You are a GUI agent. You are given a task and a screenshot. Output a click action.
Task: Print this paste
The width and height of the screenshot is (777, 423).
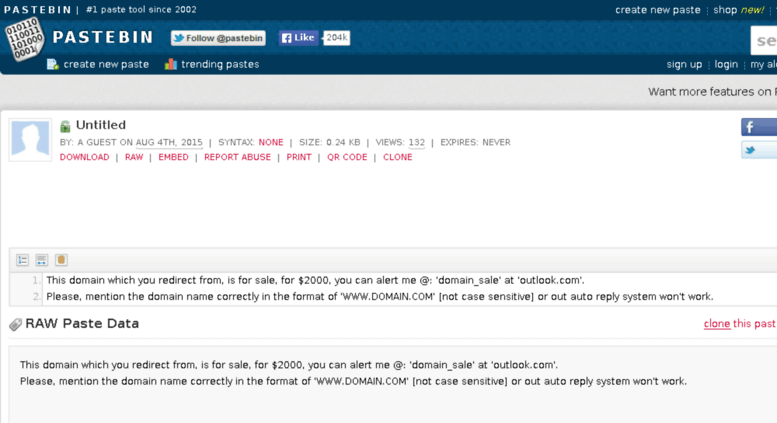tap(299, 157)
